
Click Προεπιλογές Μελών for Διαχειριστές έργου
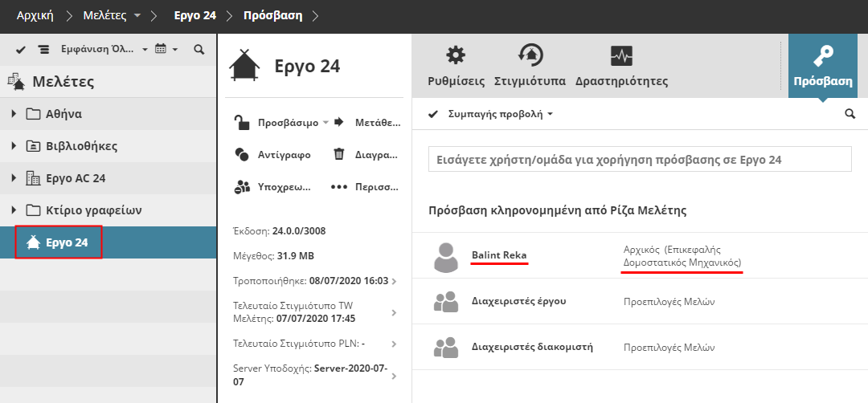pyautogui.click(x=669, y=302)
